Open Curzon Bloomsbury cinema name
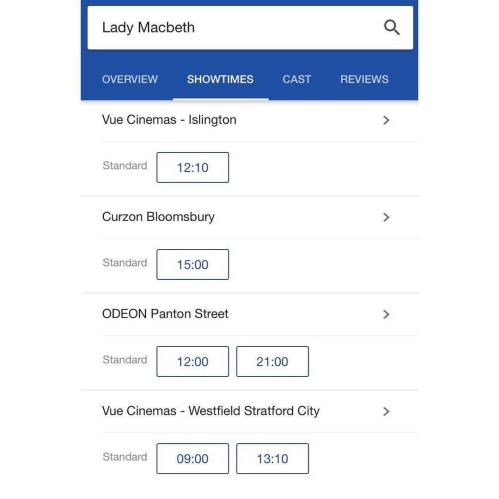This screenshot has height=499, width=499. (x=158, y=217)
